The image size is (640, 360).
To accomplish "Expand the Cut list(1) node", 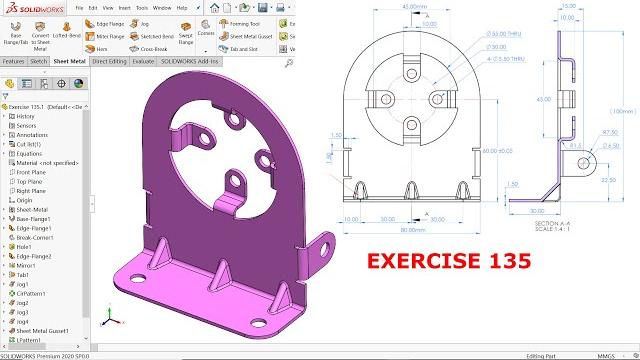I will 4,144.
